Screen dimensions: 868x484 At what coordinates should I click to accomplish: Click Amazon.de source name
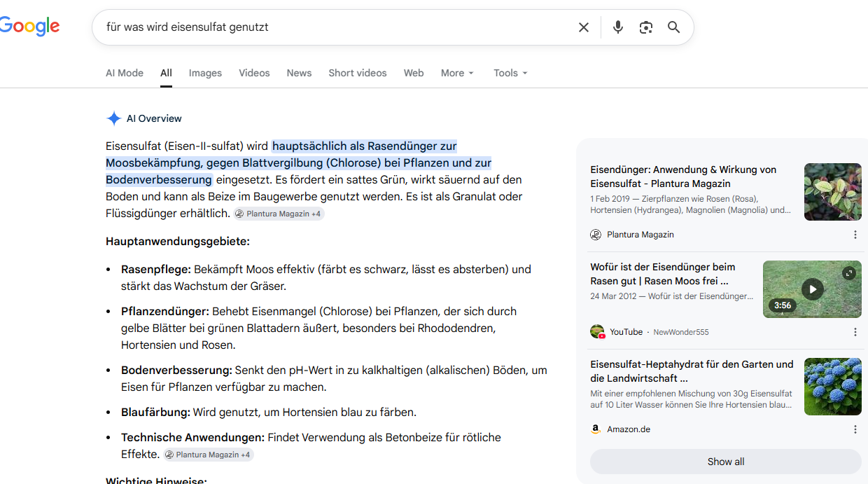tap(629, 429)
